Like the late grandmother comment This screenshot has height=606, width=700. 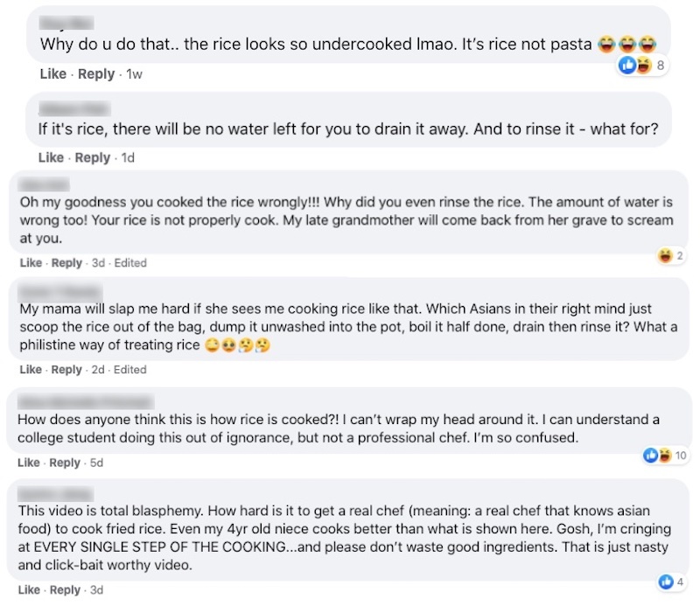pyautogui.click(x=31, y=263)
